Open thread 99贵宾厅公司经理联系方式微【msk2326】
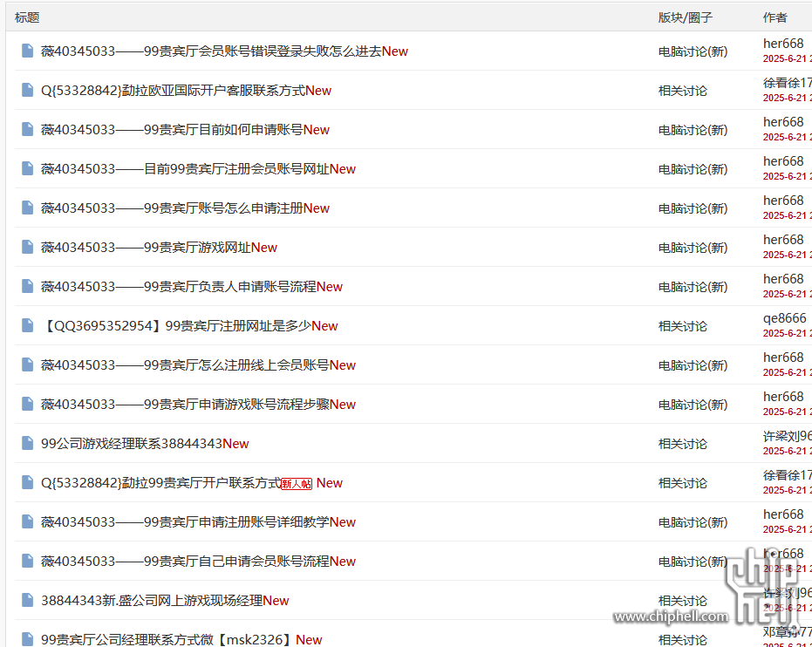 click(167, 640)
